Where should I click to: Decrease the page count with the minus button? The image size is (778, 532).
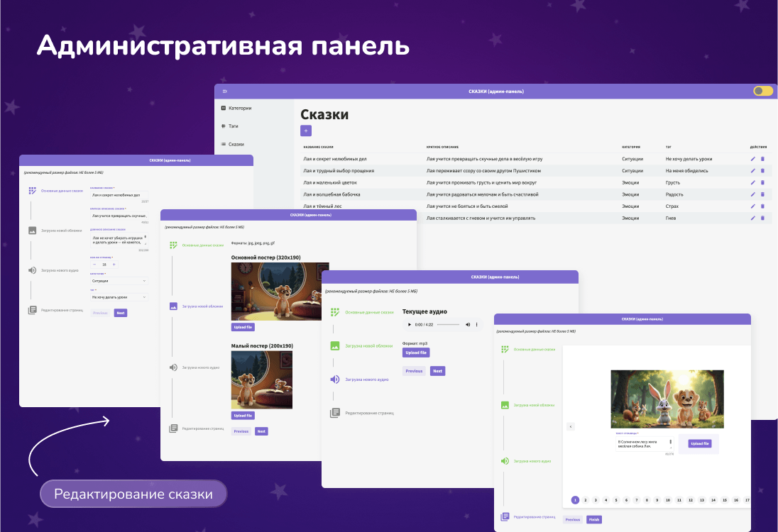[x=94, y=265]
